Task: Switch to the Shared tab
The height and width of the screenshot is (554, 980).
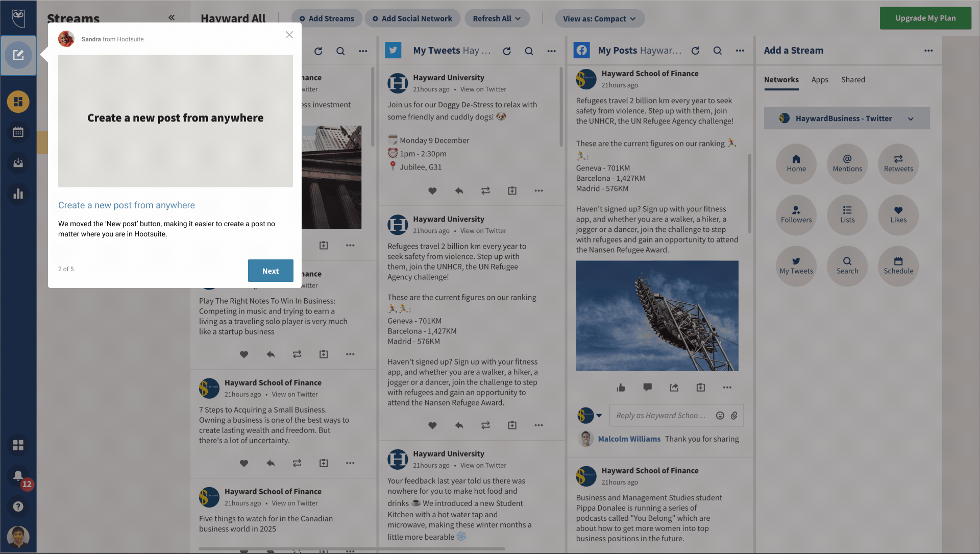Action: 853,80
